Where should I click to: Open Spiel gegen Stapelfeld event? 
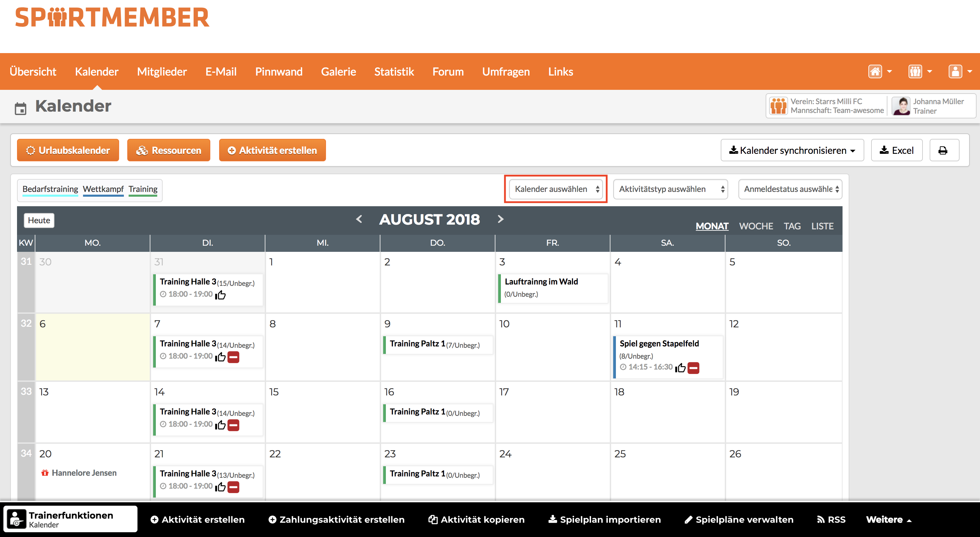[x=668, y=357]
